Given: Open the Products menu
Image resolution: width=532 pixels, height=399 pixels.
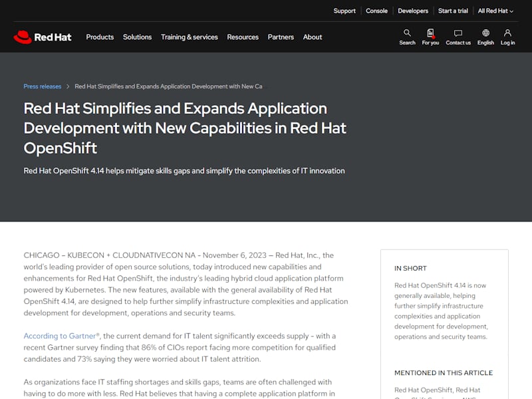Looking at the screenshot, I should 100,37.
